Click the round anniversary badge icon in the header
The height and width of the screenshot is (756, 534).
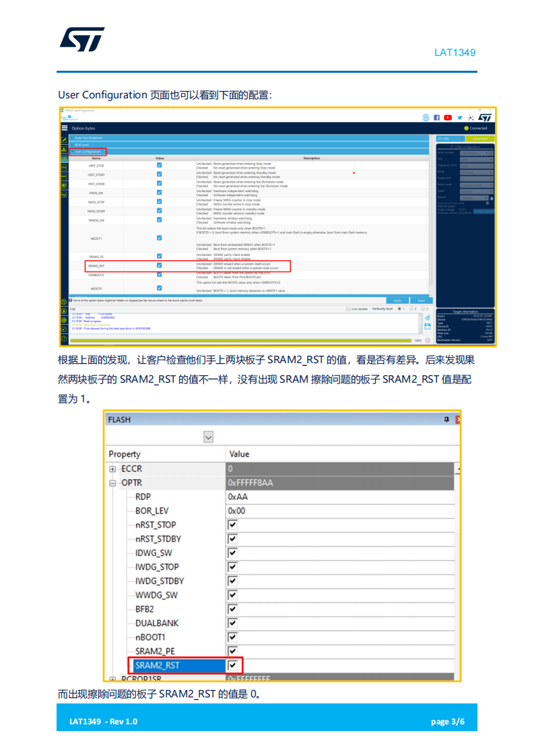(426, 118)
